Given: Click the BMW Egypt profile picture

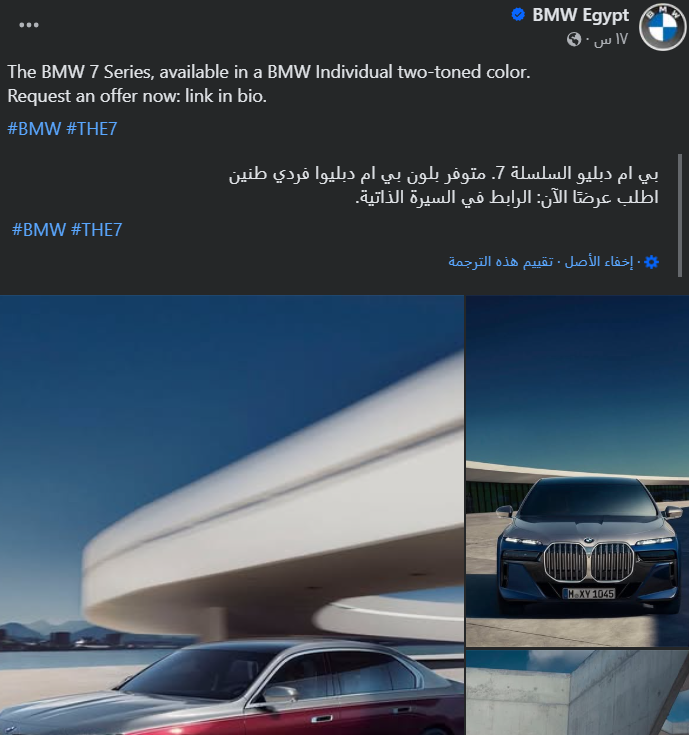Looking at the screenshot, I should click(x=662, y=27).
